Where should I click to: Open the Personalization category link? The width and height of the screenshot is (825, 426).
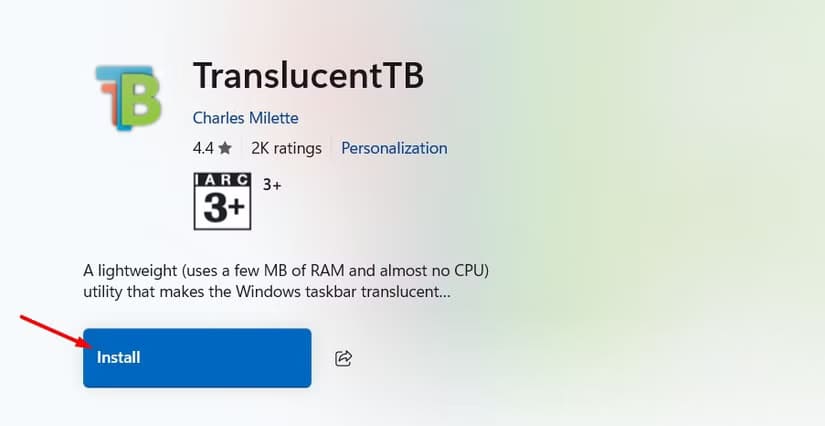(x=394, y=148)
